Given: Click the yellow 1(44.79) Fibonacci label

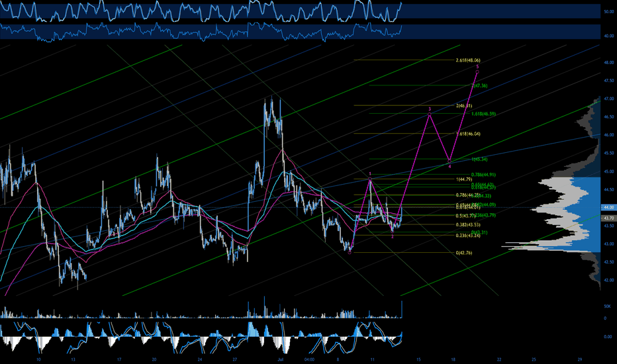Looking at the screenshot, I should [x=464, y=179].
